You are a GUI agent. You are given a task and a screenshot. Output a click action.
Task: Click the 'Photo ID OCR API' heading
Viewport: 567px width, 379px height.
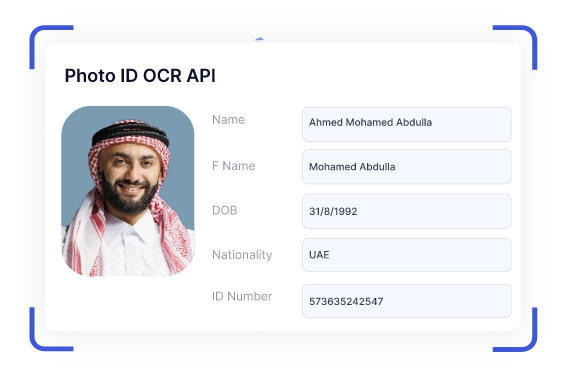140,76
